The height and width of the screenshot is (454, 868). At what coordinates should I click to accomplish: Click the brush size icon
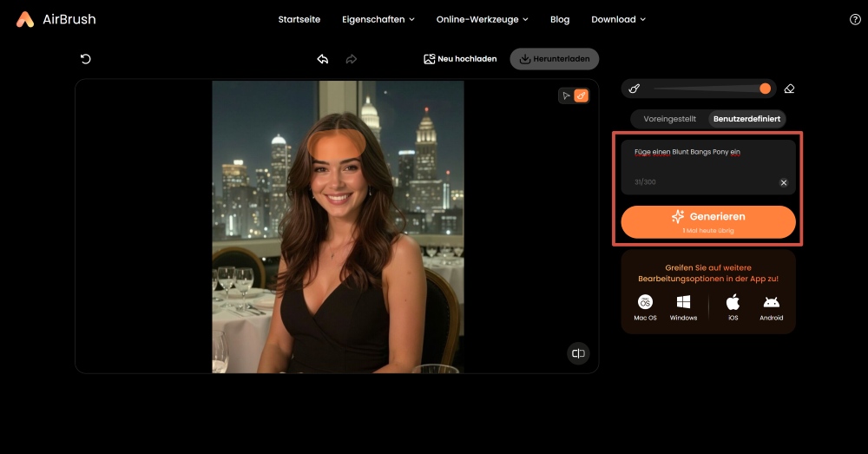pyautogui.click(x=635, y=89)
